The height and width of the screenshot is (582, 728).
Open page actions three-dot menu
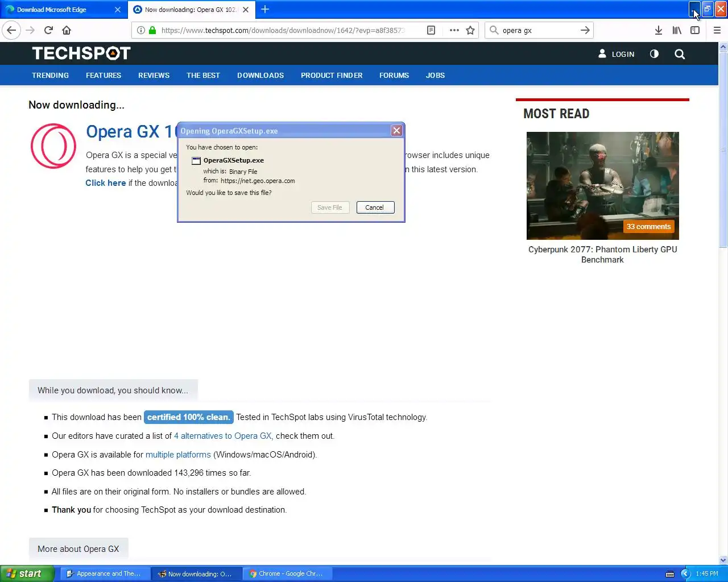pyautogui.click(x=454, y=30)
